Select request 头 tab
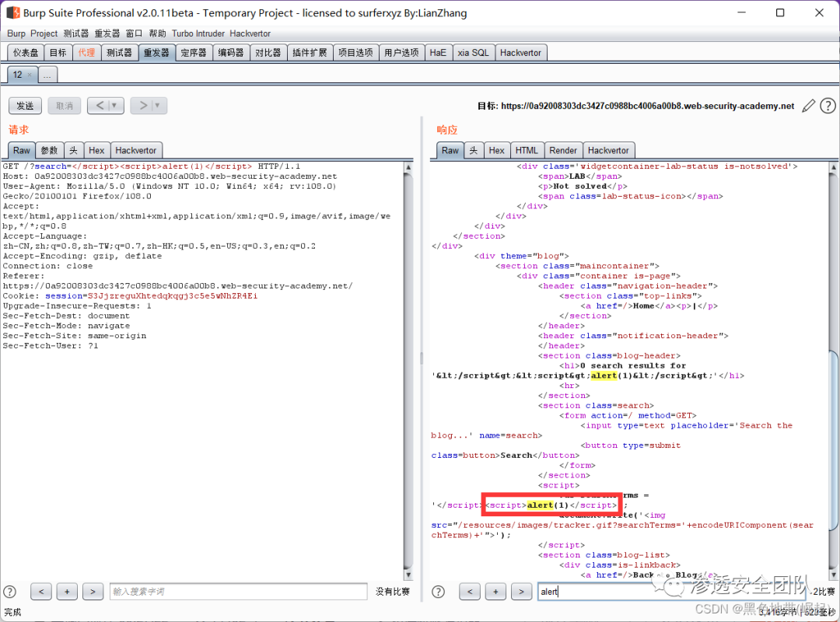Screen dimensions: 840x622 [x=73, y=151]
